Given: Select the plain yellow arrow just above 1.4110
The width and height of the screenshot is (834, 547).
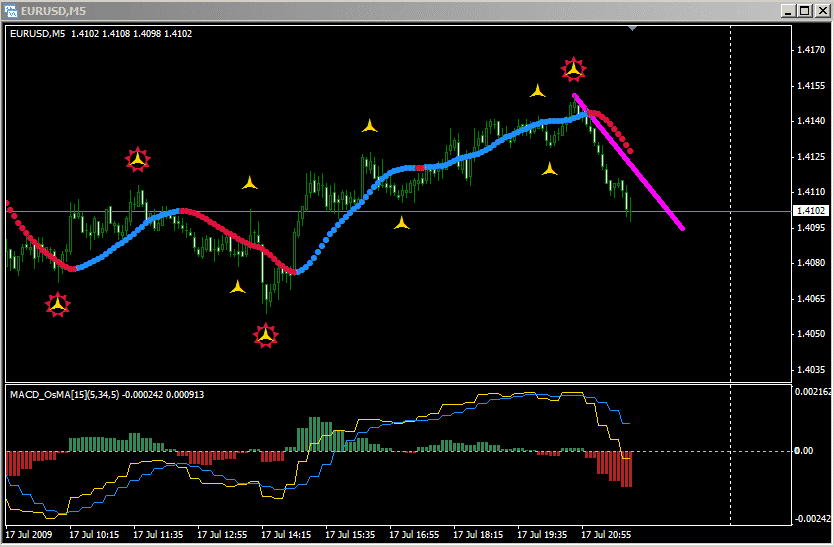Looking at the screenshot, I should tap(249, 184).
